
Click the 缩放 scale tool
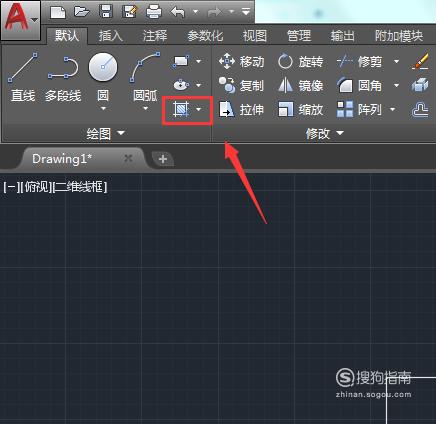click(x=300, y=109)
